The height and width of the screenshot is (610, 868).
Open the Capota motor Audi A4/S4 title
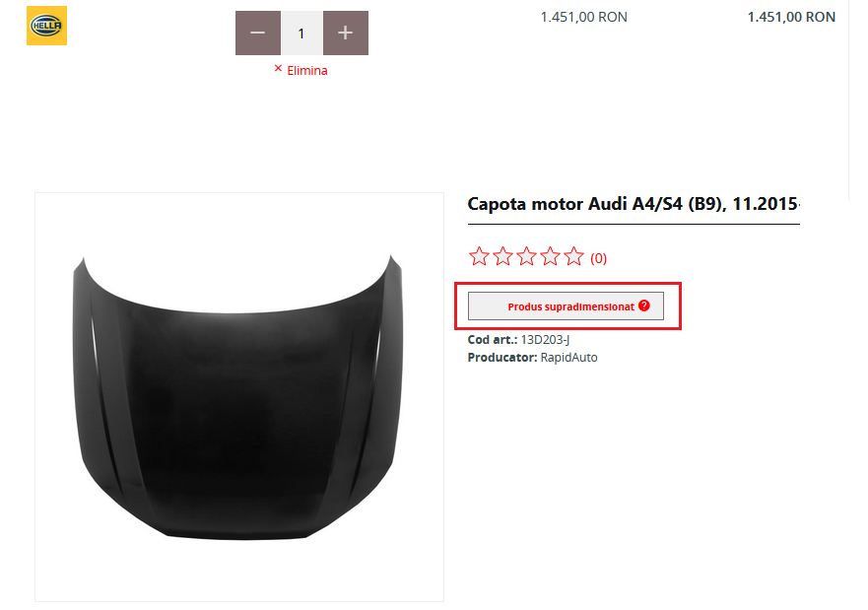(x=633, y=205)
